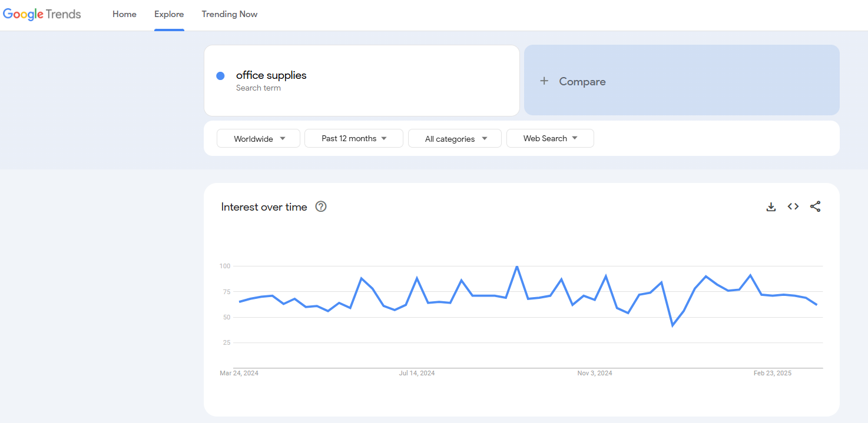Click the help icon next to Interest over time

[321, 206]
